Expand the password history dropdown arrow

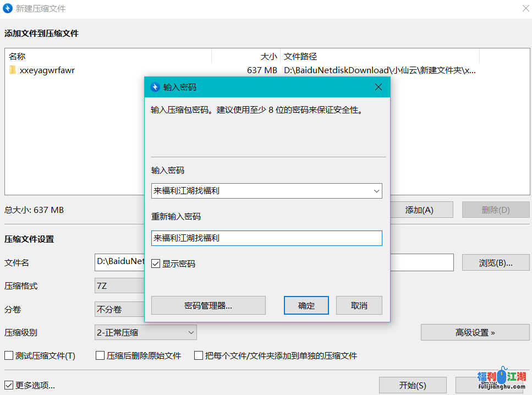[x=376, y=191]
